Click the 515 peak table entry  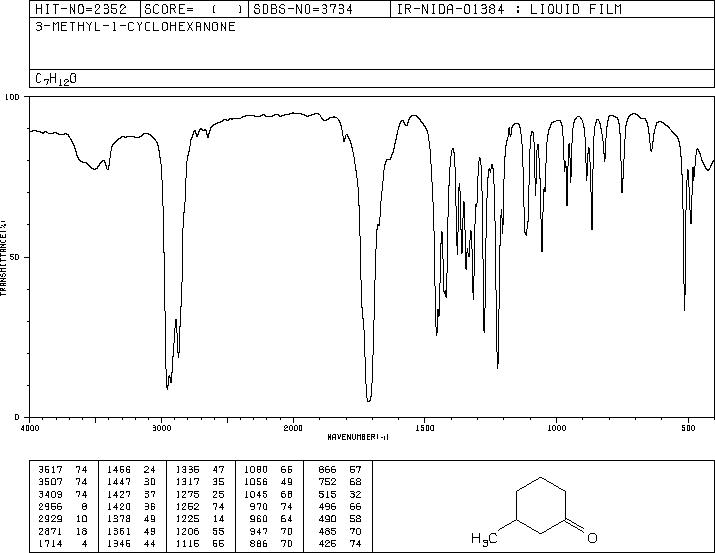tap(340, 494)
